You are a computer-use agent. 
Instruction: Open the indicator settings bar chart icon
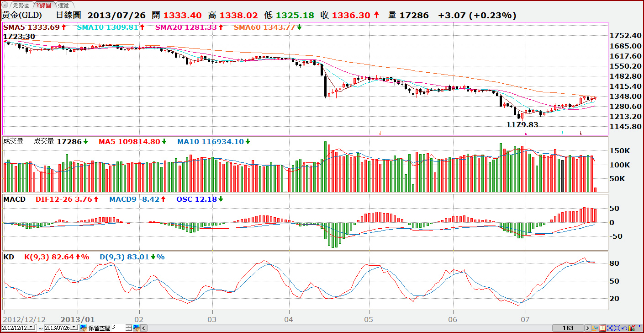point(632,328)
